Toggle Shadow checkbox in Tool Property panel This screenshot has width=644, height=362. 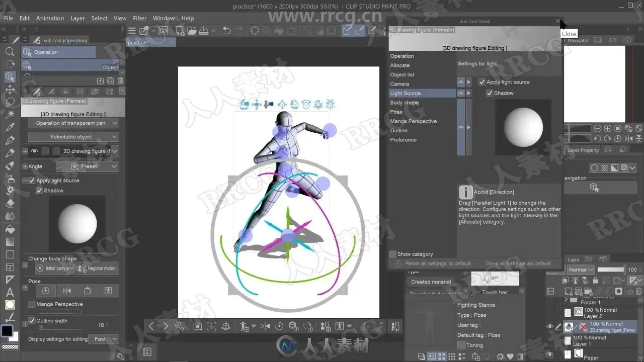pos(39,191)
